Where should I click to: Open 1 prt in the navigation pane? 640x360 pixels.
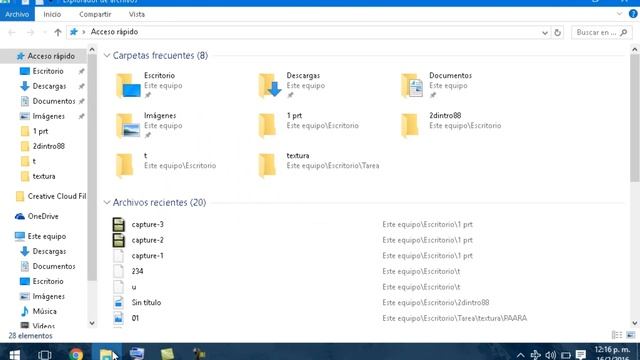(x=40, y=131)
